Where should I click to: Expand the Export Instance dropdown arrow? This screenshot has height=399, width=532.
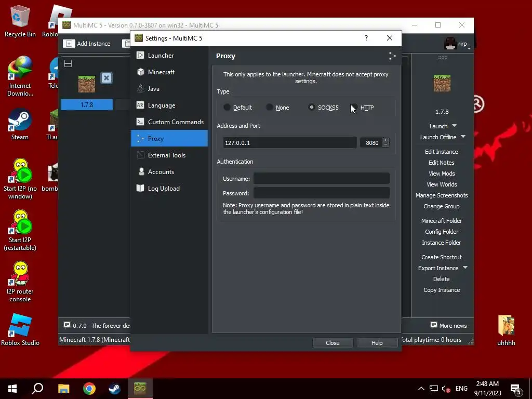[x=465, y=268]
